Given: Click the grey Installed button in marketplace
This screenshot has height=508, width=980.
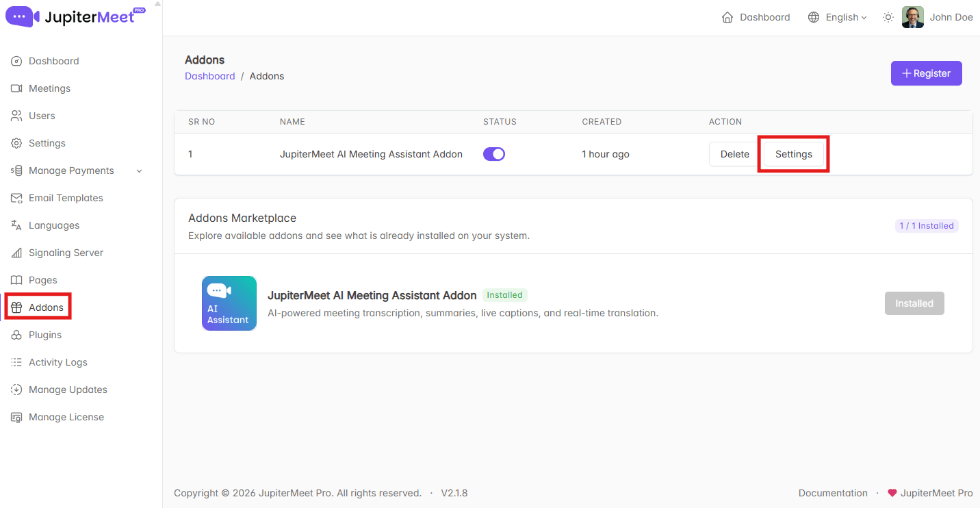Looking at the screenshot, I should [914, 303].
